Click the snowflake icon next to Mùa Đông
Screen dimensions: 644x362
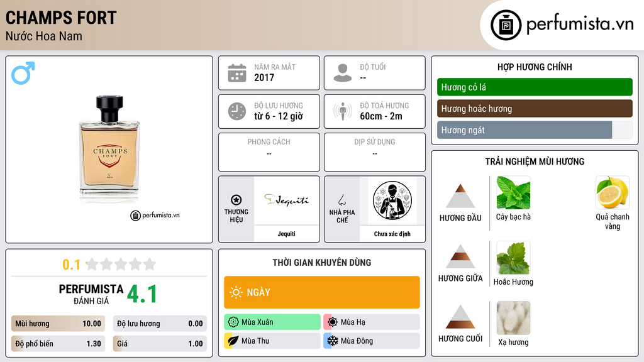pos(333,341)
